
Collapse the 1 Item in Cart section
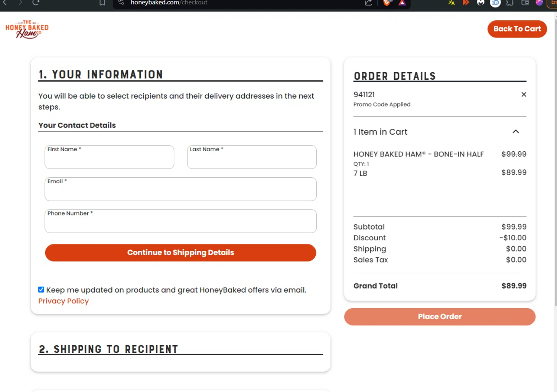pos(516,132)
